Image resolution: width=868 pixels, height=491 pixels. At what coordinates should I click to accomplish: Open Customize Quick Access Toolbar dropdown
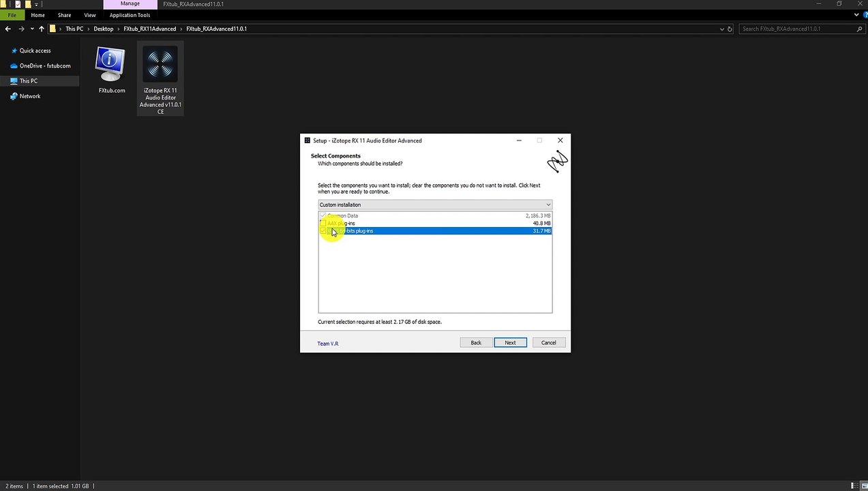point(38,4)
